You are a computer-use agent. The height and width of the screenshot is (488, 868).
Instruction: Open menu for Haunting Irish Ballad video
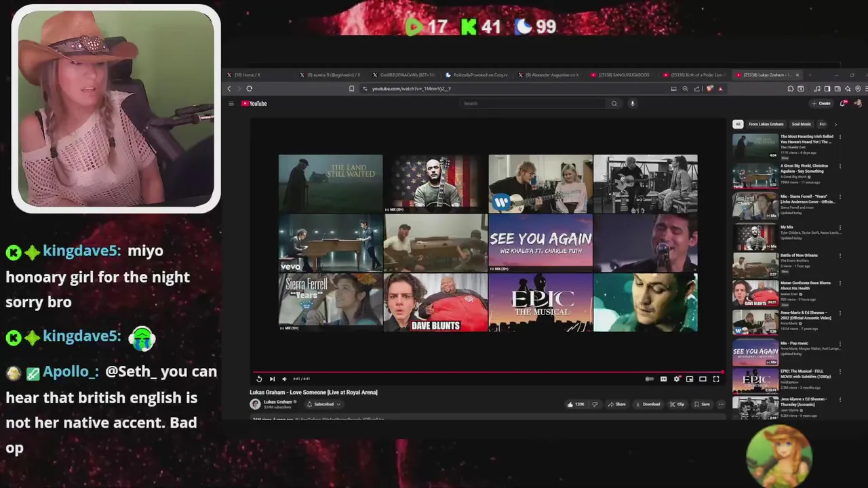840,137
